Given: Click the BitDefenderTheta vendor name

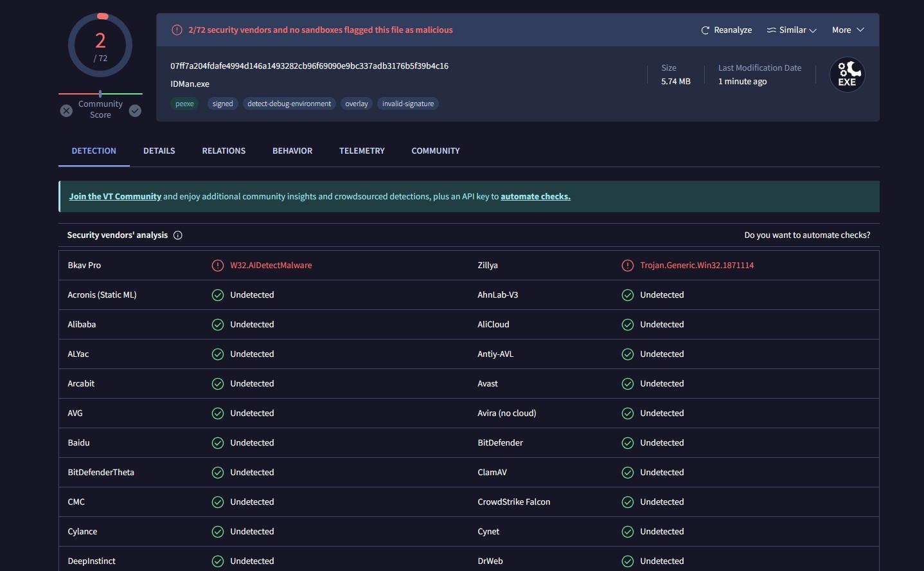Looking at the screenshot, I should point(101,473).
